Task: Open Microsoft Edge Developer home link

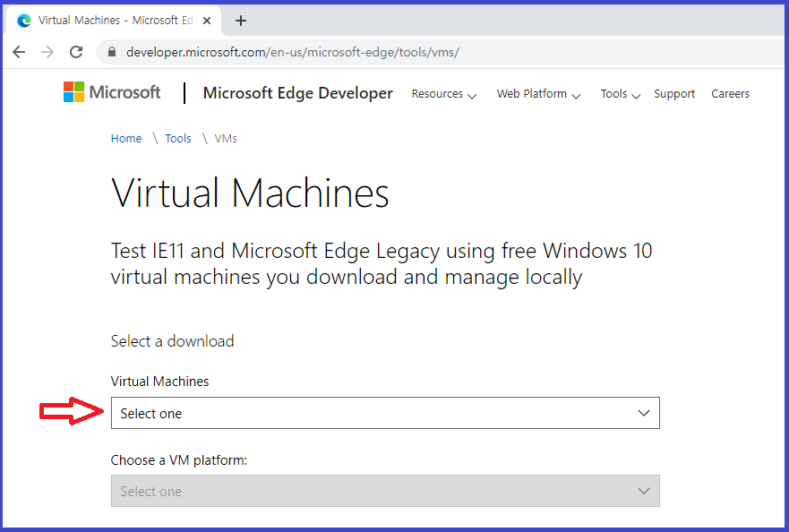Action: [297, 93]
